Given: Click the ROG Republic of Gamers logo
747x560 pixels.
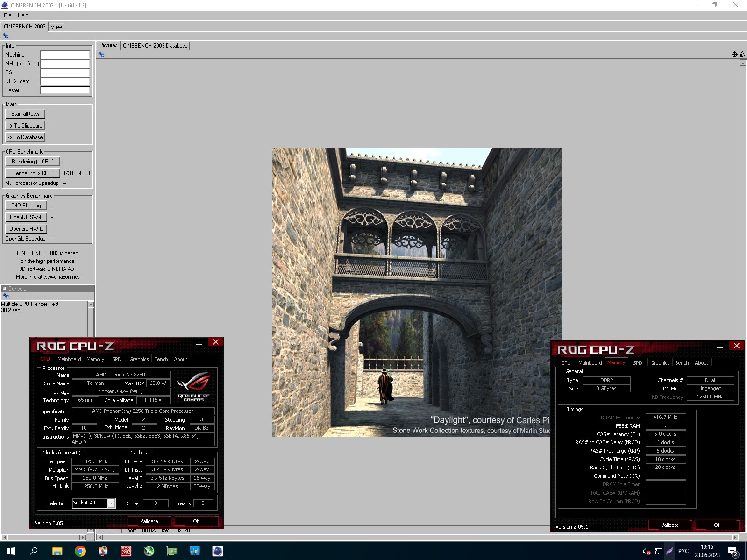Looking at the screenshot, I should tap(193, 386).
